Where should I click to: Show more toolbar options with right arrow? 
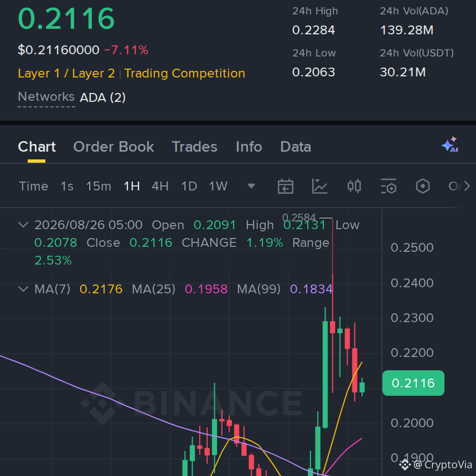click(x=467, y=186)
